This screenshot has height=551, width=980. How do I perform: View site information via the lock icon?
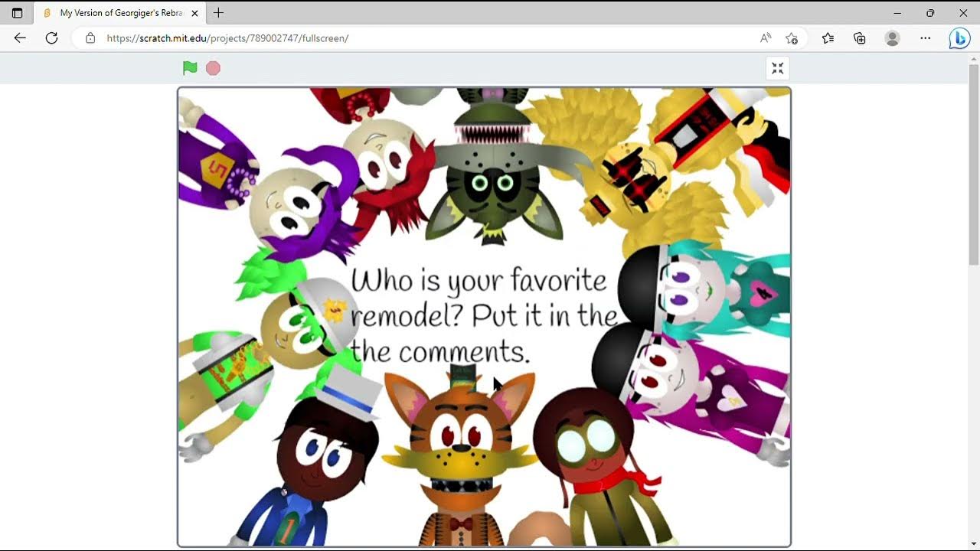[90, 37]
